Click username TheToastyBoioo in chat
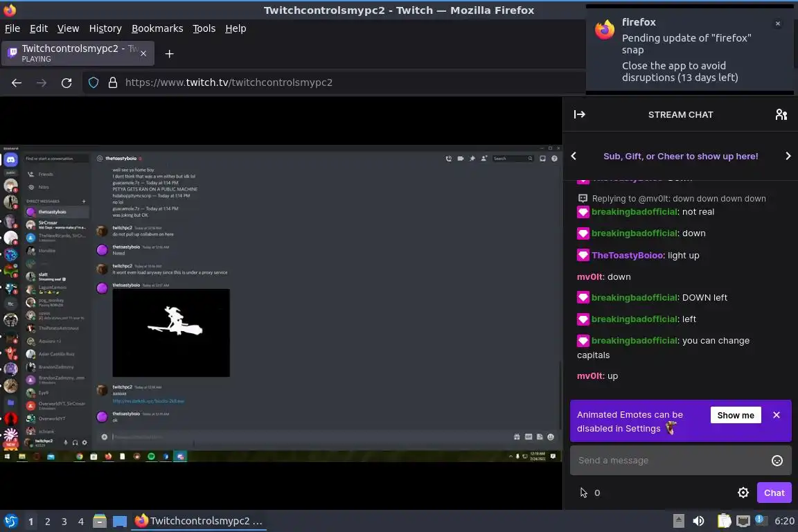Screen dimensions: 798x532 628,255
